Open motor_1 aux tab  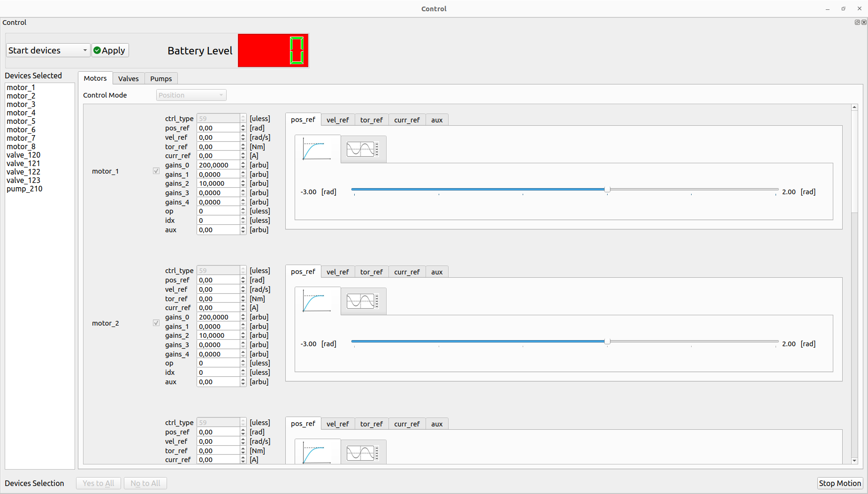point(437,120)
